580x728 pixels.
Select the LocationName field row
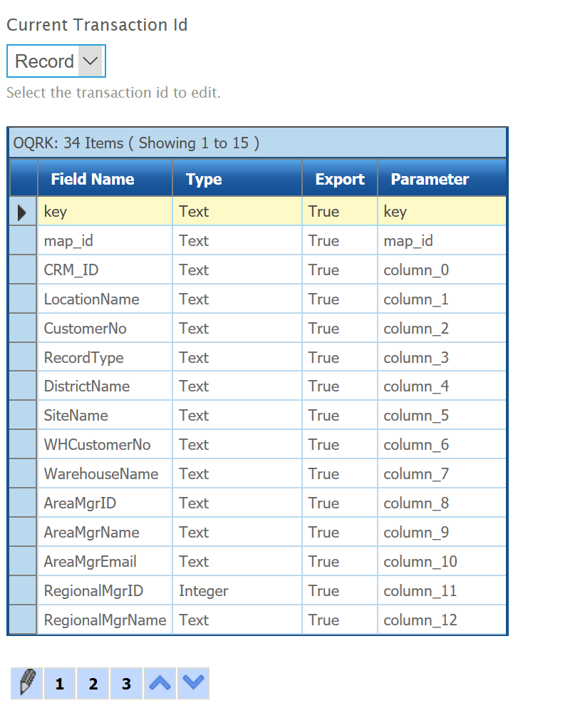coord(104,299)
